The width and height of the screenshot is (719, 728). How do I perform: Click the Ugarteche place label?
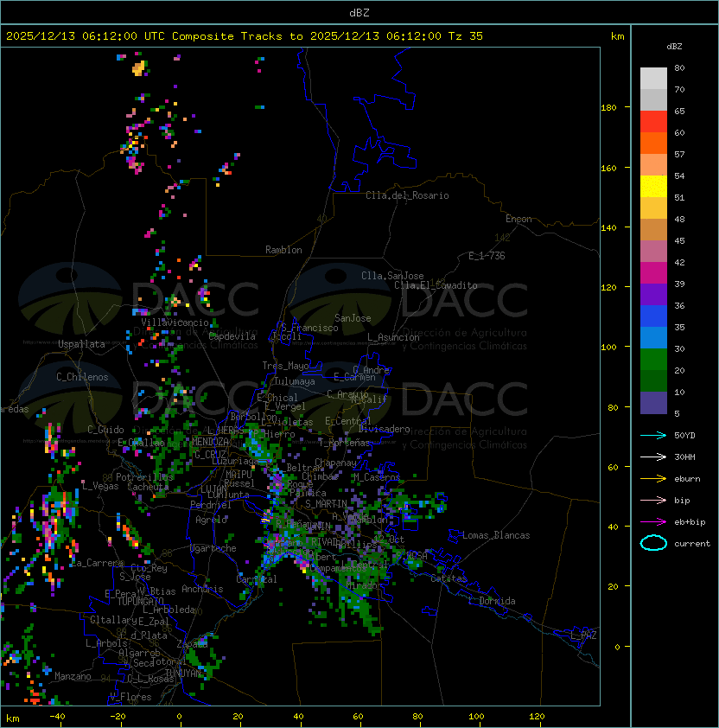pyautogui.click(x=213, y=548)
